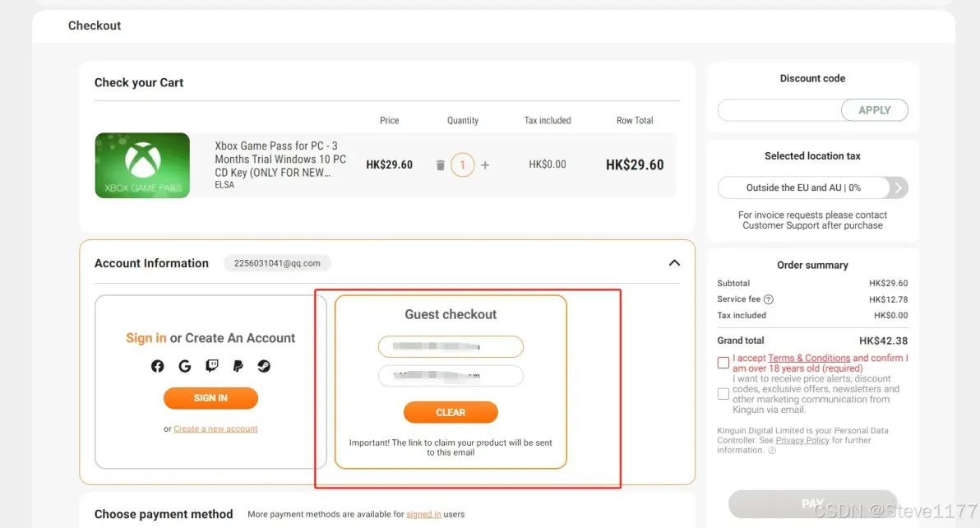This screenshot has width=980, height=528.
Task: Sign in with the Google icon
Action: (184, 366)
